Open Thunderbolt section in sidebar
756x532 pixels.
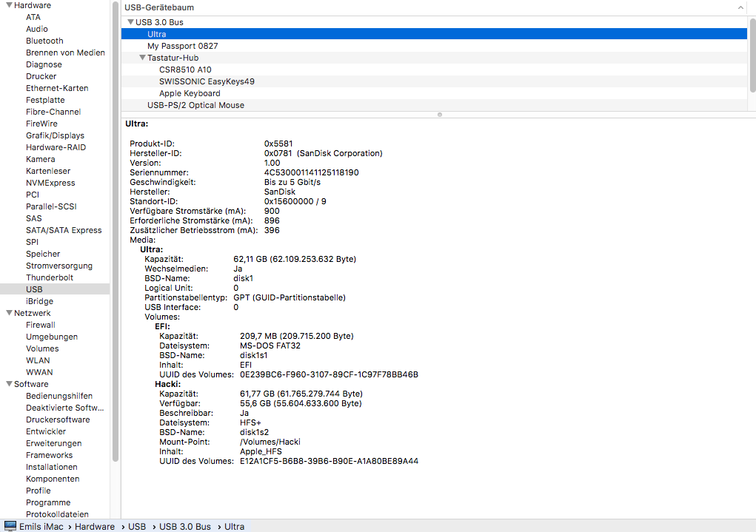coord(50,277)
